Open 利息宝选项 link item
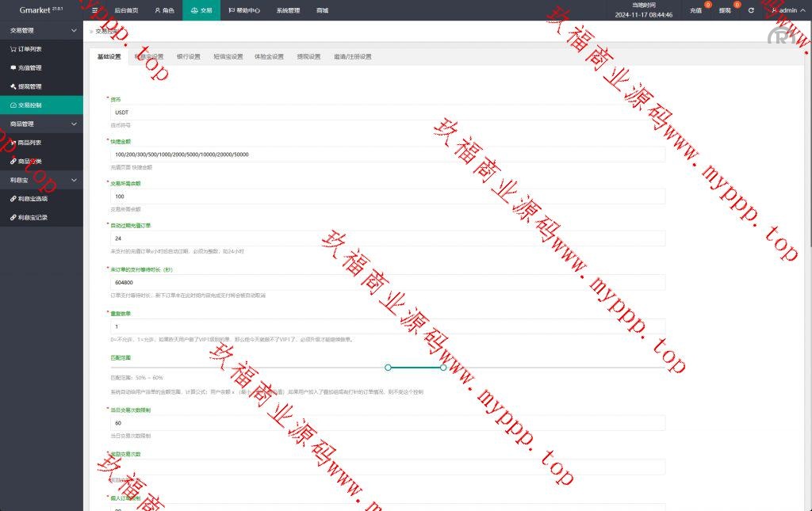812x511 pixels. point(33,199)
